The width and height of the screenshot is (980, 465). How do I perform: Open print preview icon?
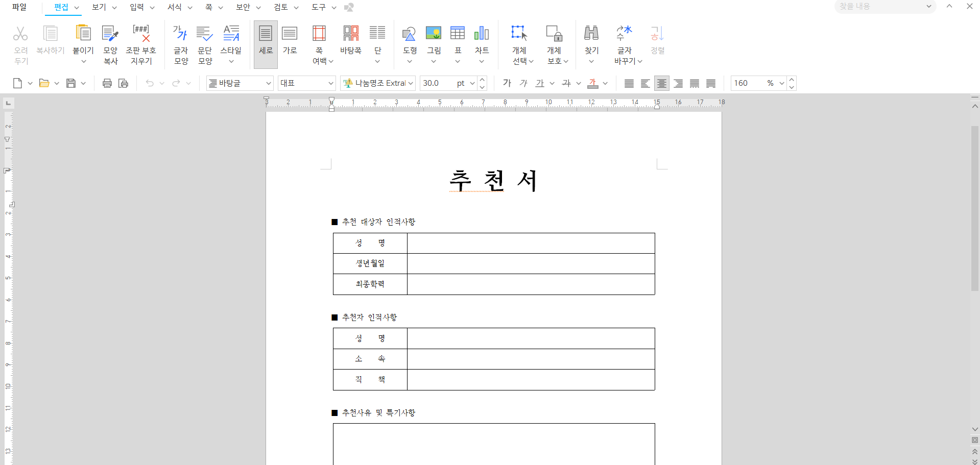point(124,83)
